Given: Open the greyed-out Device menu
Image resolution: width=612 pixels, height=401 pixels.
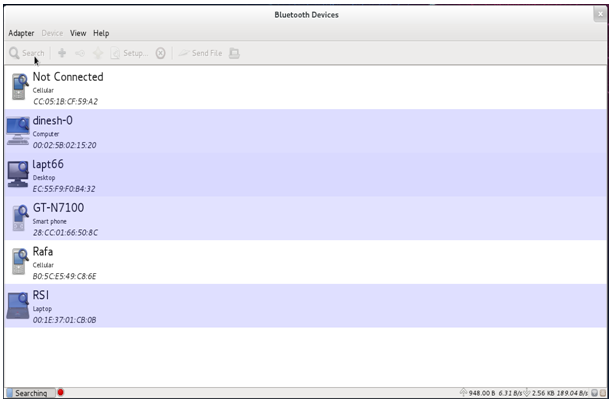Looking at the screenshot, I should click(x=53, y=33).
